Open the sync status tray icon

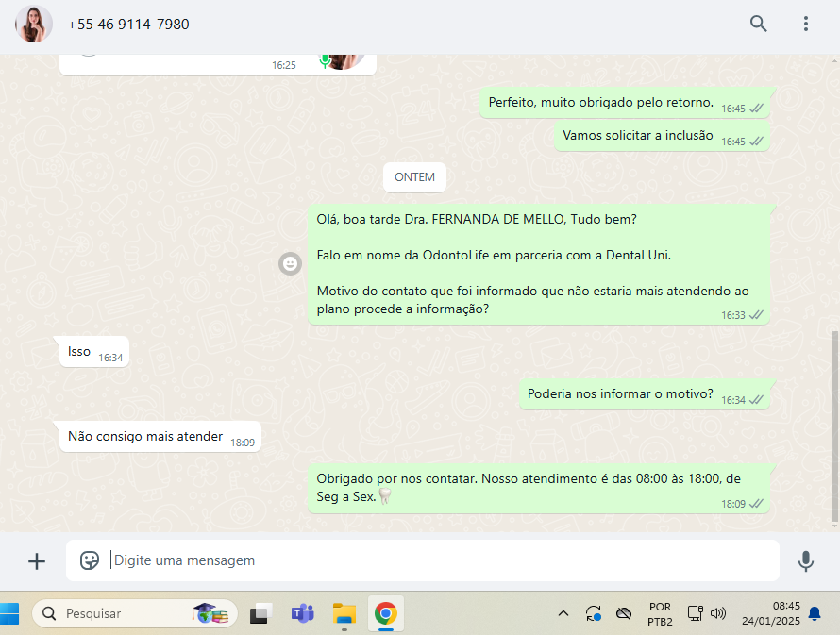pyautogui.click(x=594, y=613)
